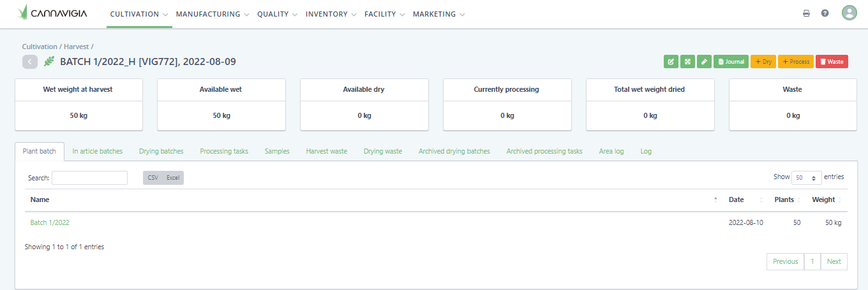Viewport: 868px width, 290px height.
Task: Switch to the Drying batches tab
Action: click(161, 152)
